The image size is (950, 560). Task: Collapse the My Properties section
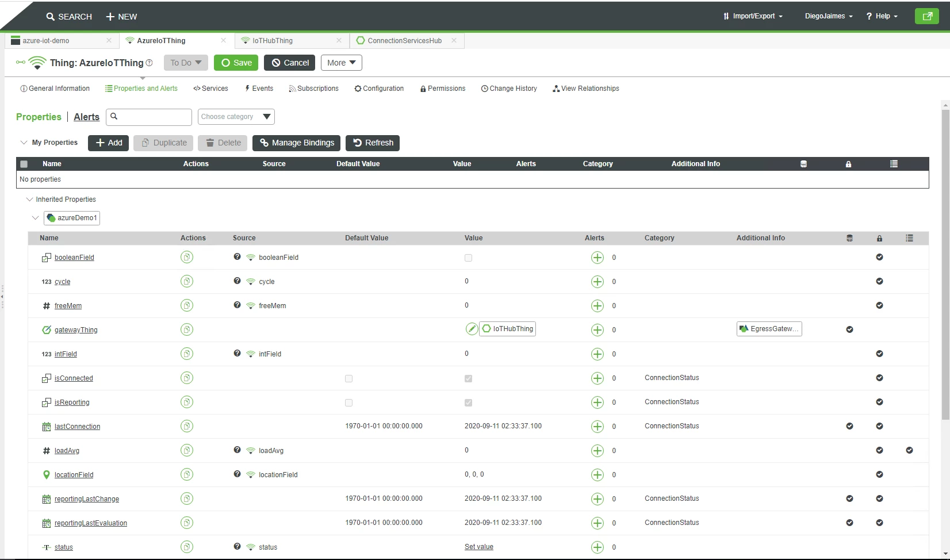point(24,143)
